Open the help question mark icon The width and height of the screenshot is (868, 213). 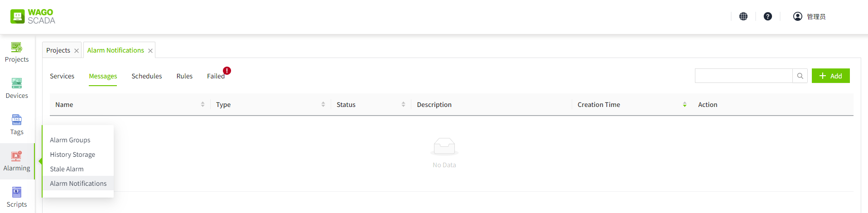click(768, 16)
